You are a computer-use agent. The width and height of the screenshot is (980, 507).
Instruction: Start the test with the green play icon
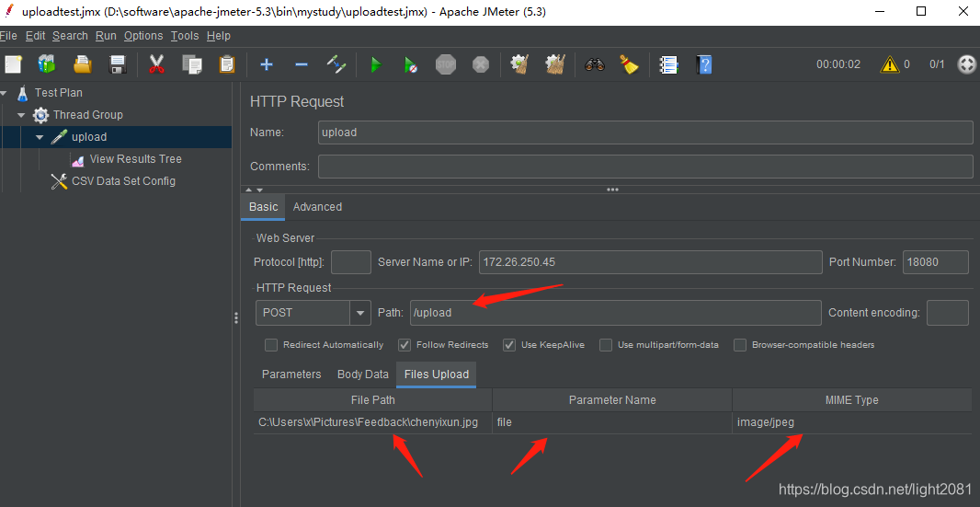[x=376, y=63]
